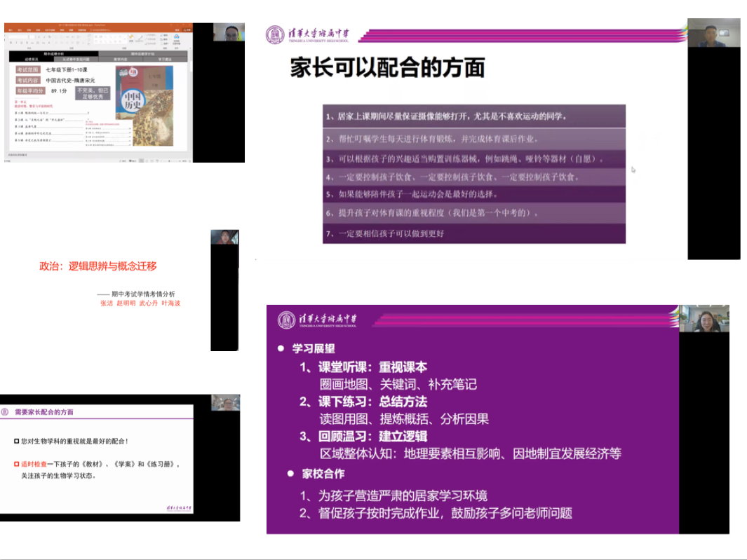Viewport: 747px width, 560px height.
Task: Open the Arrange tool in the ribbon
Action: click(x=131, y=39)
